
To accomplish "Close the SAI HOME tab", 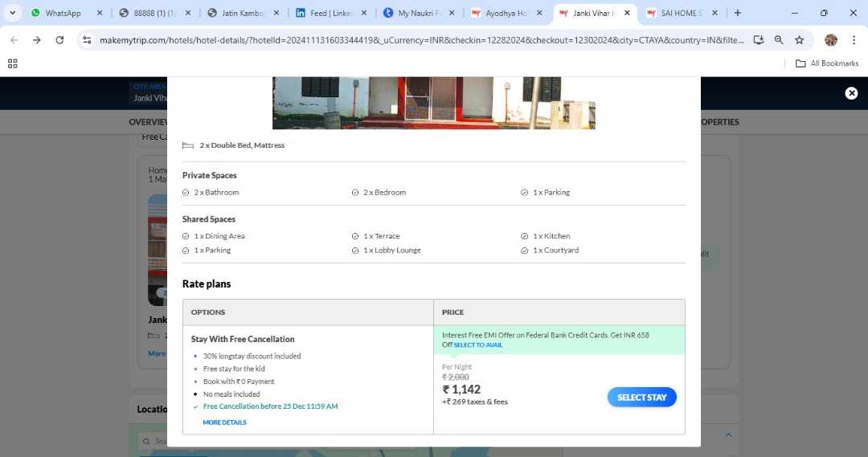I will click(x=714, y=13).
